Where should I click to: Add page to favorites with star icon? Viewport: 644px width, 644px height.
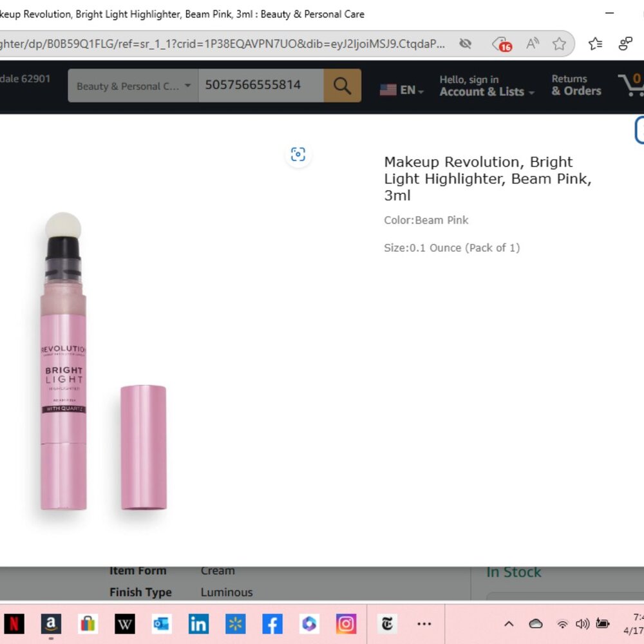[x=559, y=44]
